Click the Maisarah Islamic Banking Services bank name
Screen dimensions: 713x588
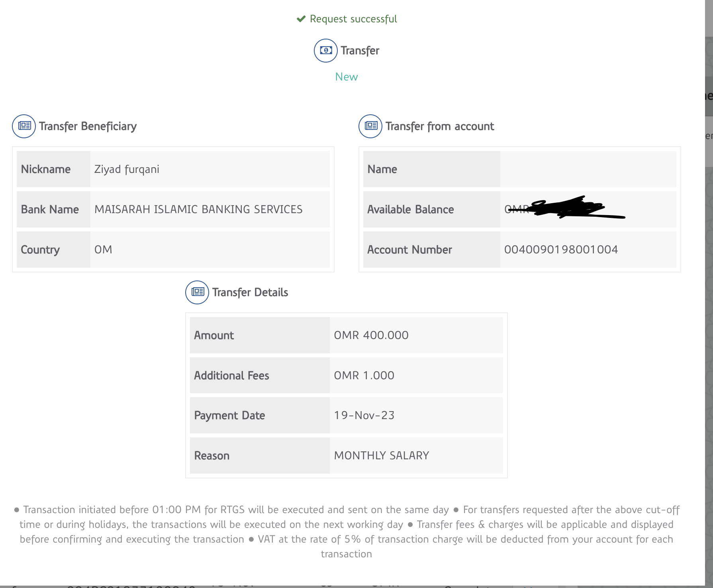[x=198, y=210]
